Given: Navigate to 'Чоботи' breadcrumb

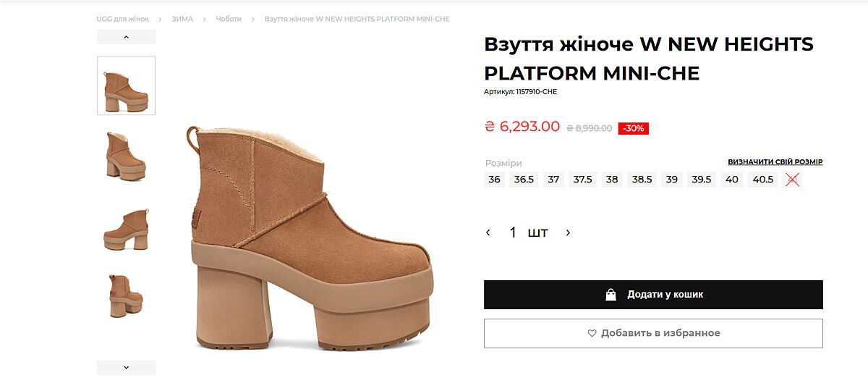Looking at the screenshot, I should coord(229,19).
